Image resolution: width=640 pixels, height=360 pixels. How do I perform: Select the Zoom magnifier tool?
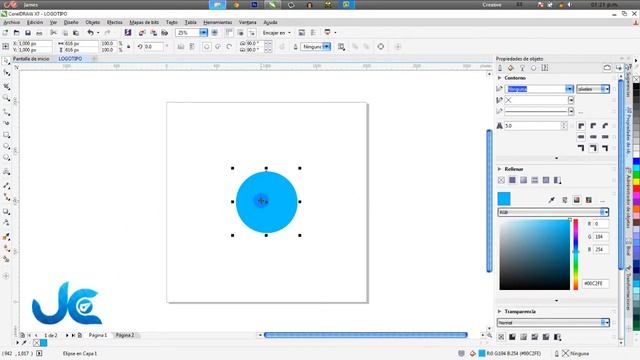pos(6,98)
